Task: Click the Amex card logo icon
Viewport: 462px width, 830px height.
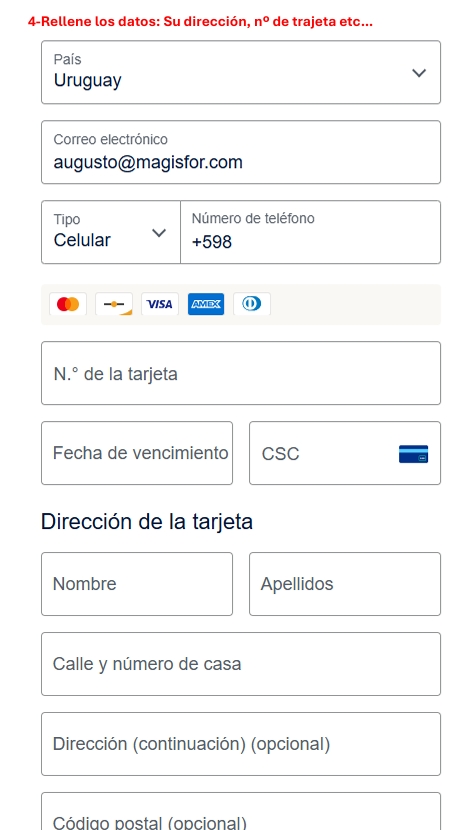Action: [x=206, y=304]
